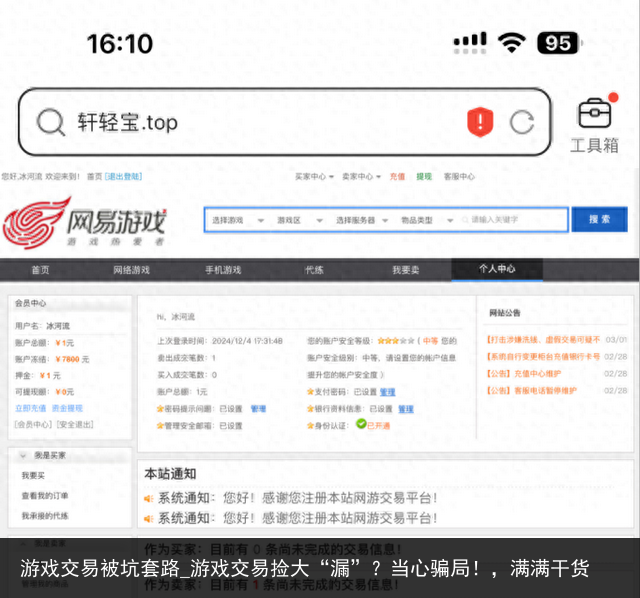
Task: Open the 选择游戏 dropdown
Action: coord(237,219)
